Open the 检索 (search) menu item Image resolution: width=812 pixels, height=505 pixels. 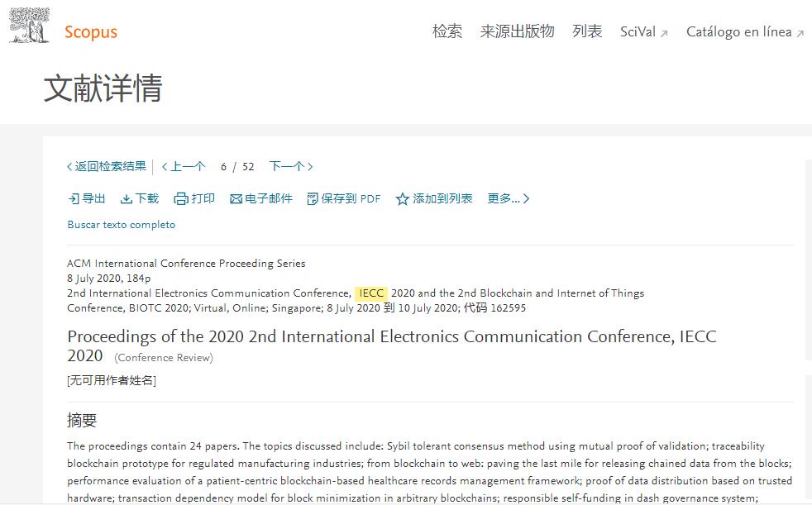point(447,32)
